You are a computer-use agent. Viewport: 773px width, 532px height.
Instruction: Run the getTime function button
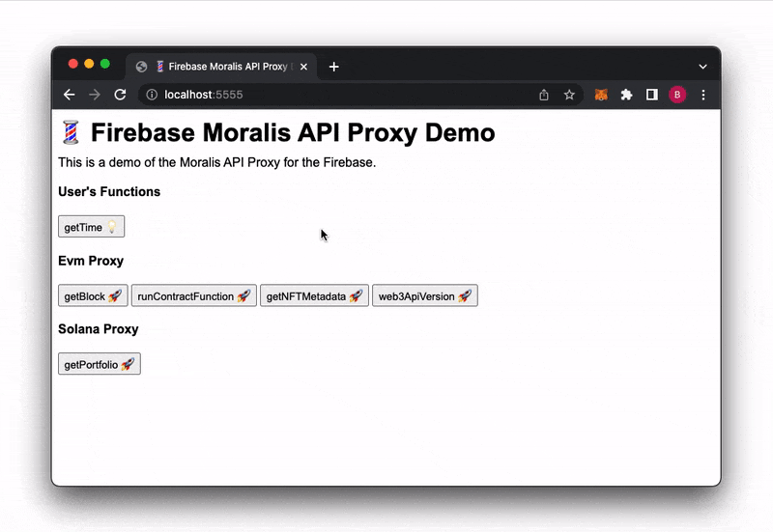(x=91, y=227)
